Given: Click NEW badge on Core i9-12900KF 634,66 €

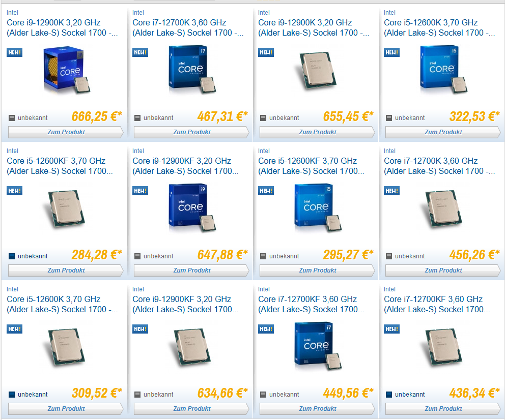Looking at the screenshot, I should coord(140,329).
